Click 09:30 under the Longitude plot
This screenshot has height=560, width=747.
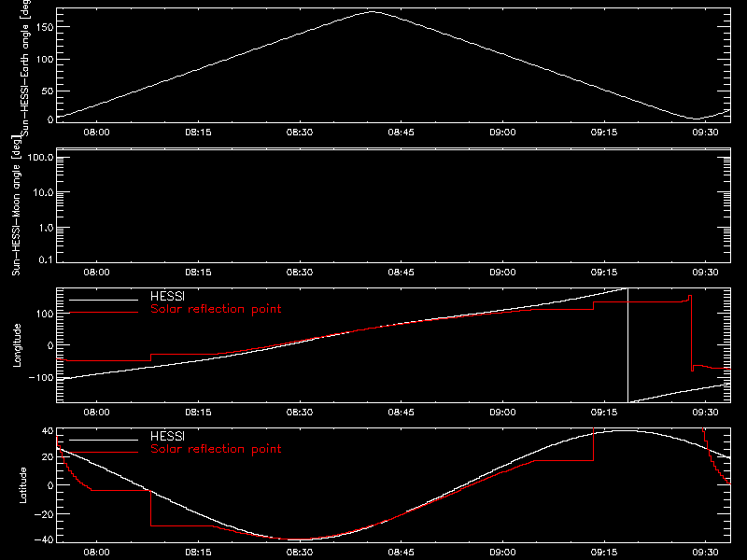[x=706, y=413]
